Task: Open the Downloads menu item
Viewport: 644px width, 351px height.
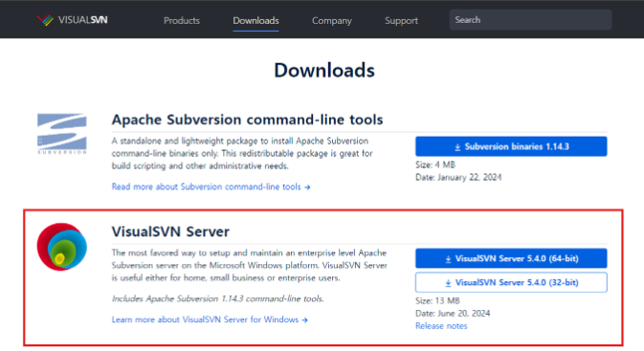Action: (255, 20)
